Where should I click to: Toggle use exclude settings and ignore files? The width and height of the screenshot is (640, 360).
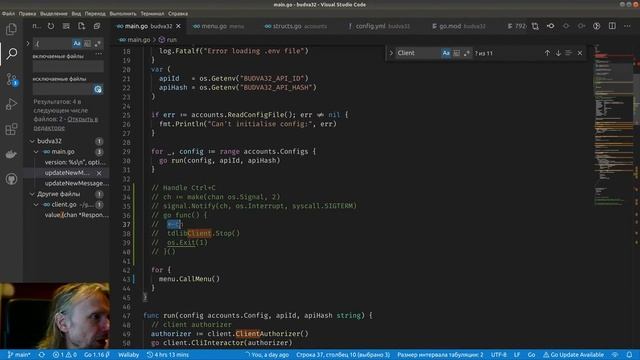pyautogui.click(x=98, y=89)
